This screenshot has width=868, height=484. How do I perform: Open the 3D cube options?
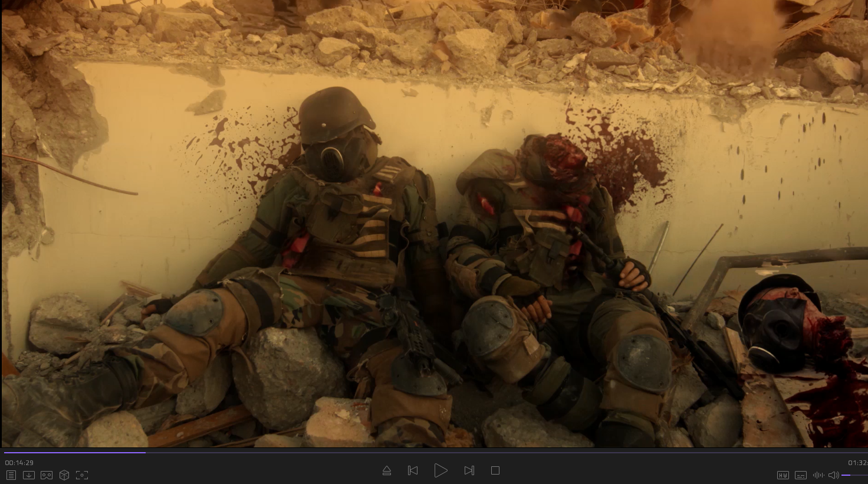click(64, 475)
